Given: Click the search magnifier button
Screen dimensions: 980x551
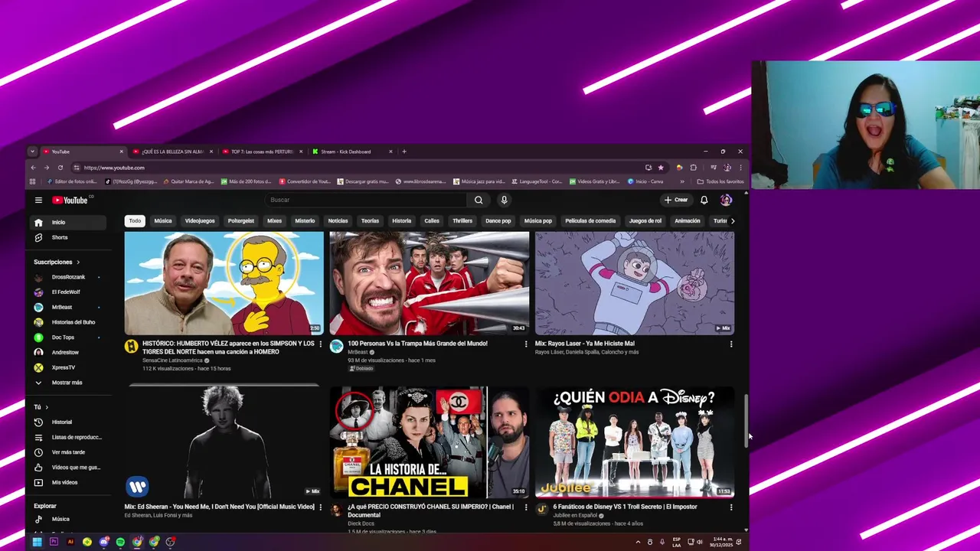Looking at the screenshot, I should 479,200.
